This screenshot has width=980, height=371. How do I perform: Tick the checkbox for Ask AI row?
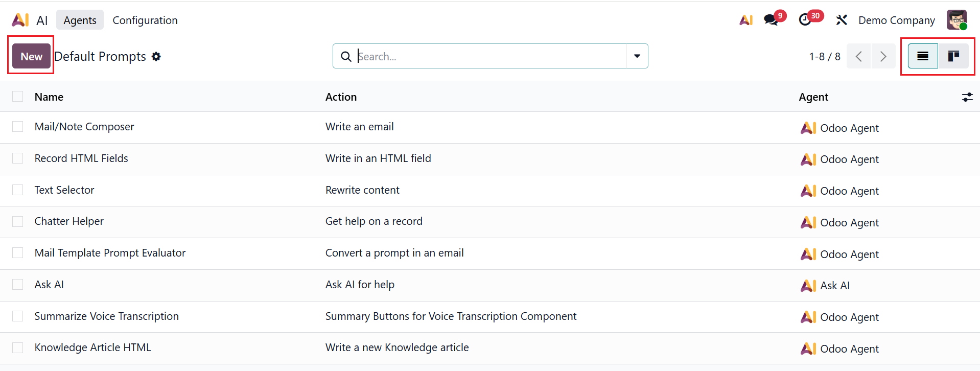coord(18,285)
